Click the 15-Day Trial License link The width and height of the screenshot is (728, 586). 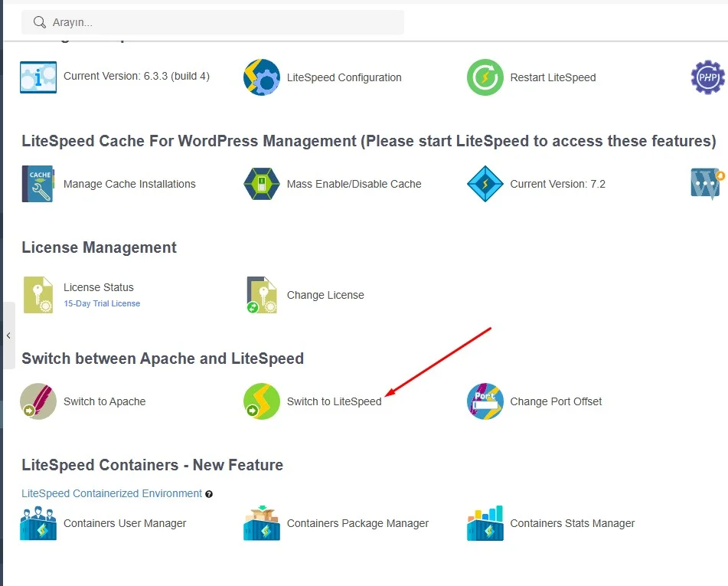102,303
